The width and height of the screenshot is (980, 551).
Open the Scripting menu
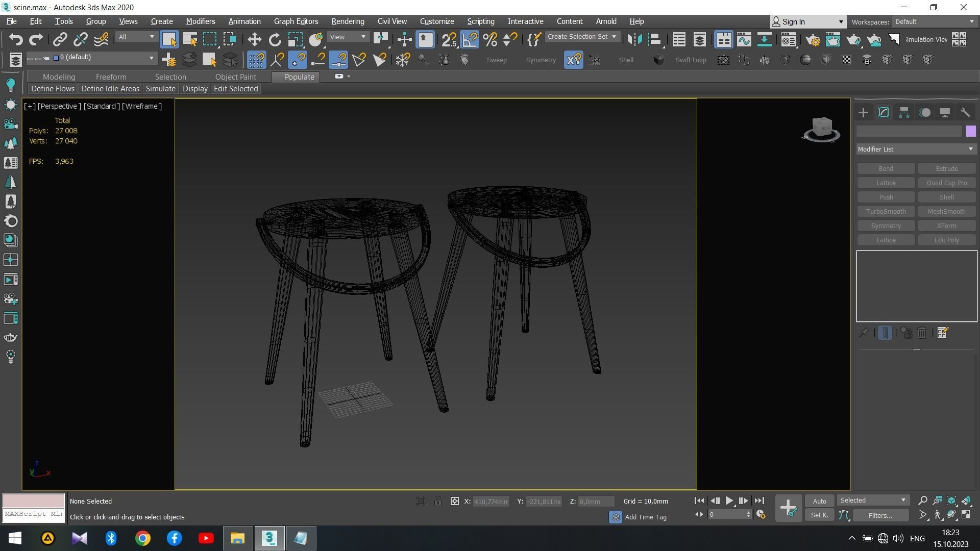[481, 21]
